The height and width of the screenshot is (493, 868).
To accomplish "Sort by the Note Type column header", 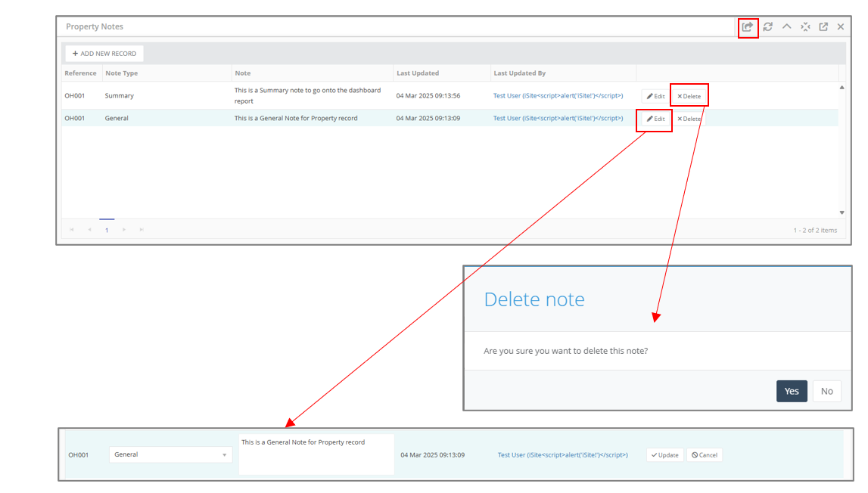I will (122, 73).
